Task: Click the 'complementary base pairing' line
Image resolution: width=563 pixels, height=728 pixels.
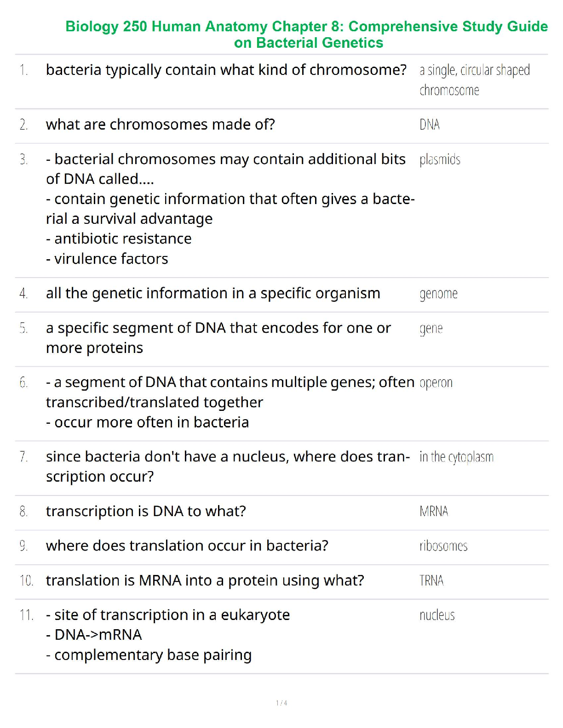Action: pyautogui.click(x=149, y=655)
